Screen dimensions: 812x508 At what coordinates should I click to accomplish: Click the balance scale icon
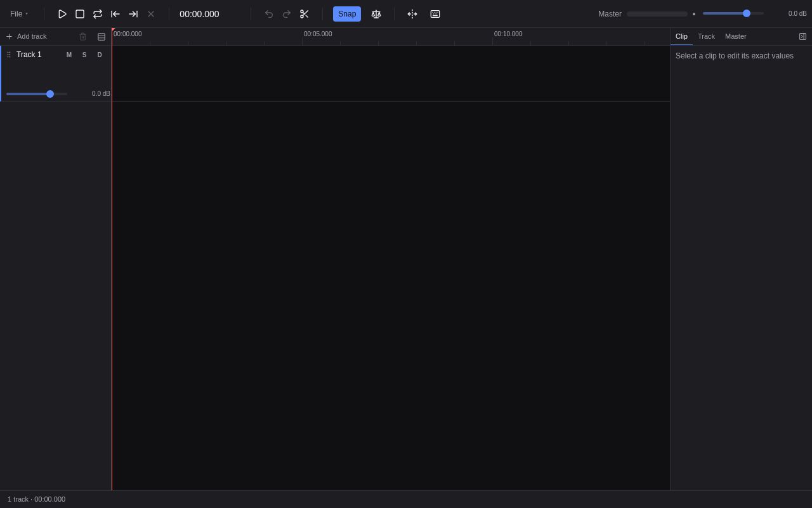tap(376, 14)
